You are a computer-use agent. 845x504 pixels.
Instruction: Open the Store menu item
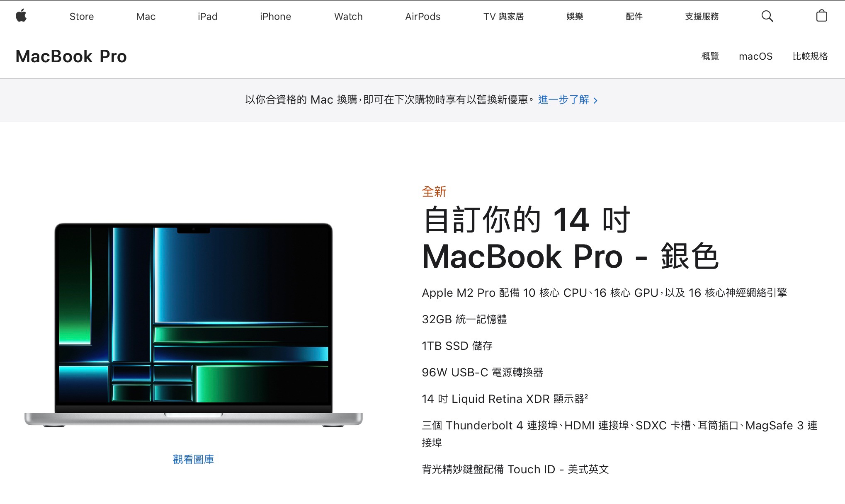[x=82, y=17]
